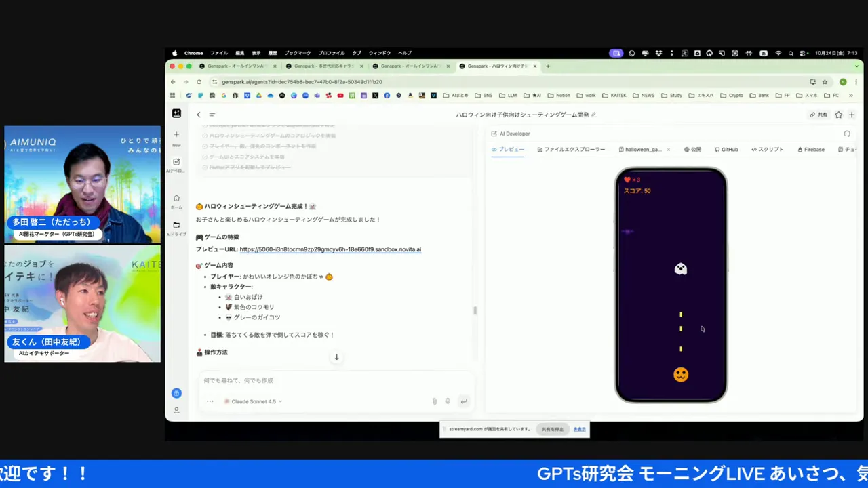Open the Claude Sonnet 4.5 model dropdown
868x488 pixels.
253,401
